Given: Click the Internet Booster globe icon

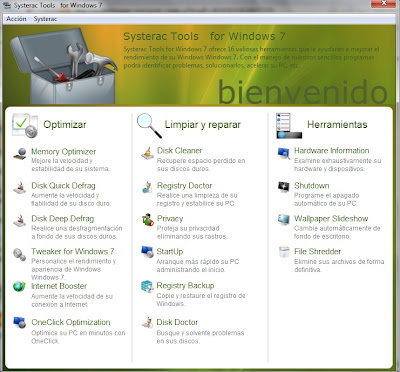Looking at the screenshot, I should click(19, 286).
